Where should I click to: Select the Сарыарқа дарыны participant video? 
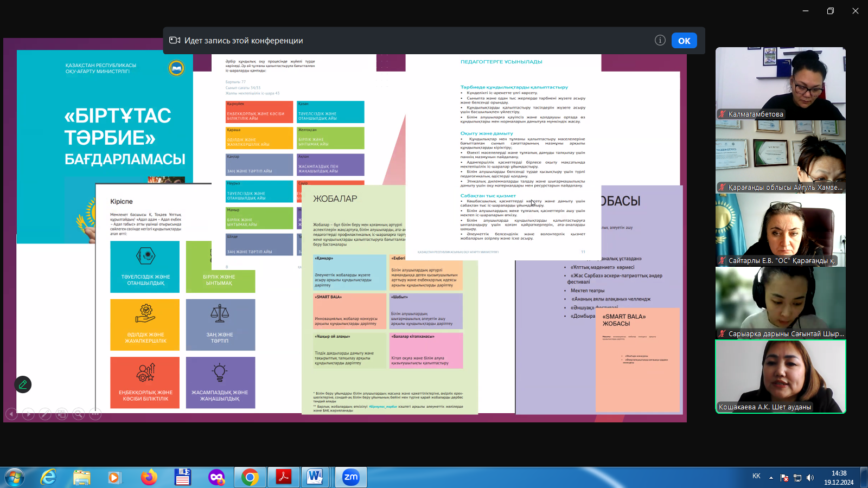click(x=781, y=303)
